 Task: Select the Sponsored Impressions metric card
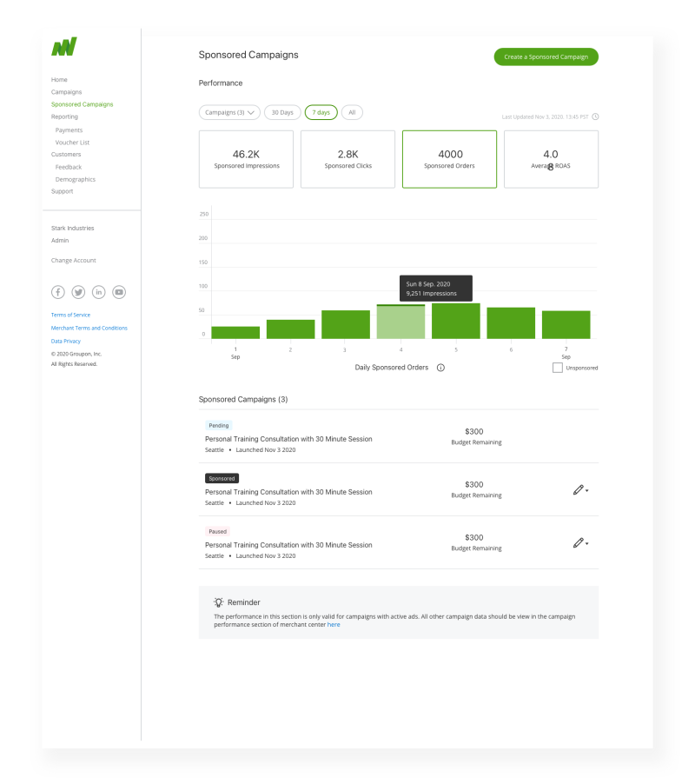point(246,159)
